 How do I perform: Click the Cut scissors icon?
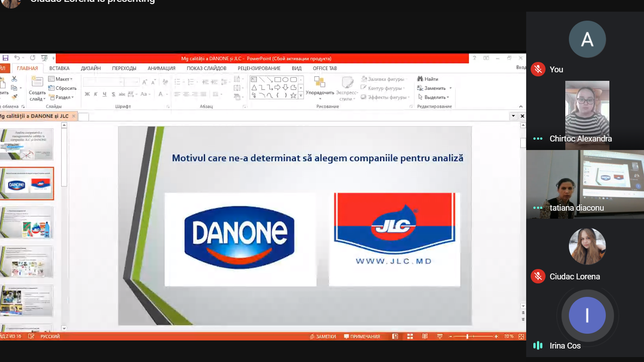click(x=14, y=79)
